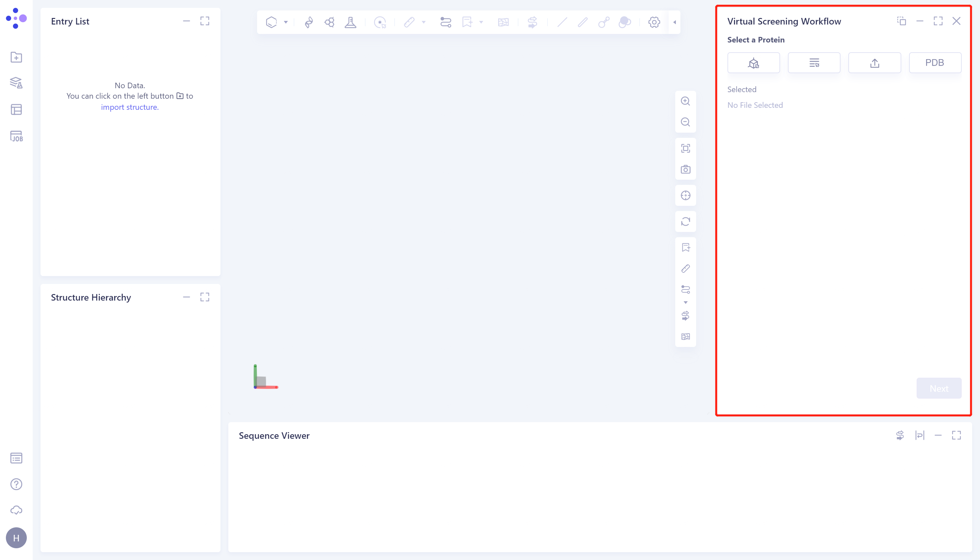Click the zoom in magnifier control

pyautogui.click(x=686, y=101)
